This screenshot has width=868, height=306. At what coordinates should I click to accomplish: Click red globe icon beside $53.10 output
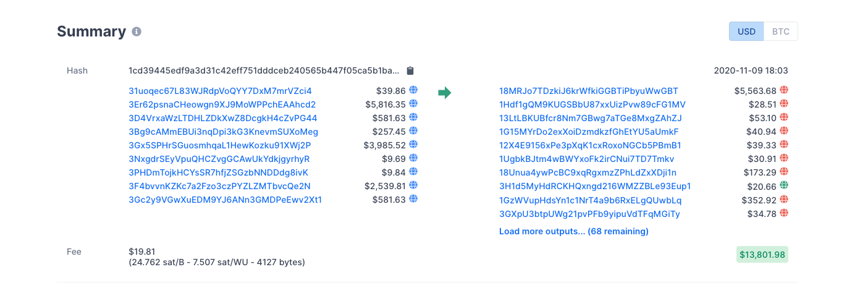(784, 117)
